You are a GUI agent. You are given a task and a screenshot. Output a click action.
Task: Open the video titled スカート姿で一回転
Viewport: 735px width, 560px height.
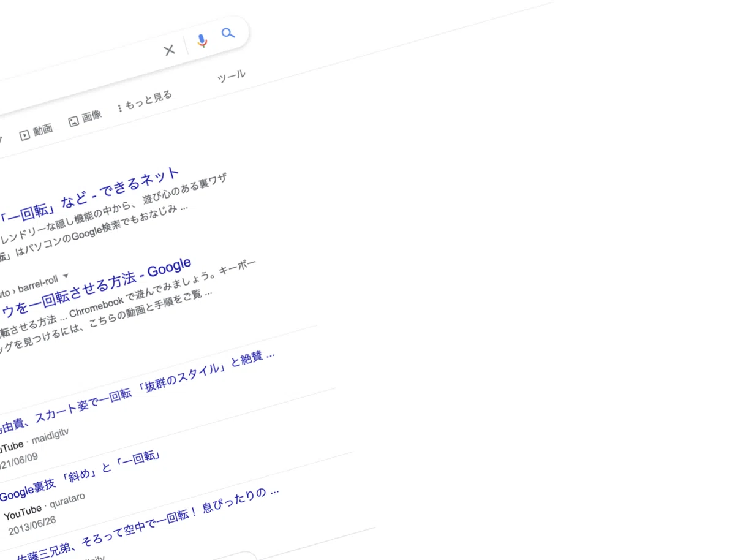[x=137, y=392]
